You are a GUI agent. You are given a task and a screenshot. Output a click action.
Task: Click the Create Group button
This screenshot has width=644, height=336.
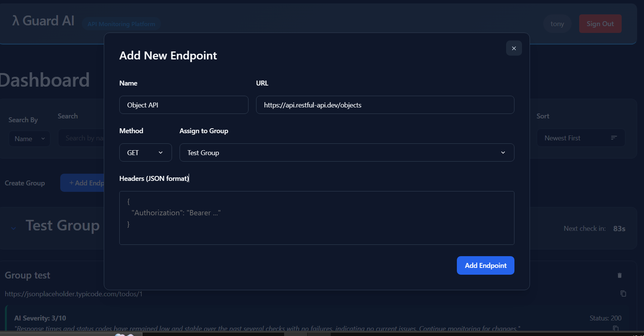pos(25,183)
